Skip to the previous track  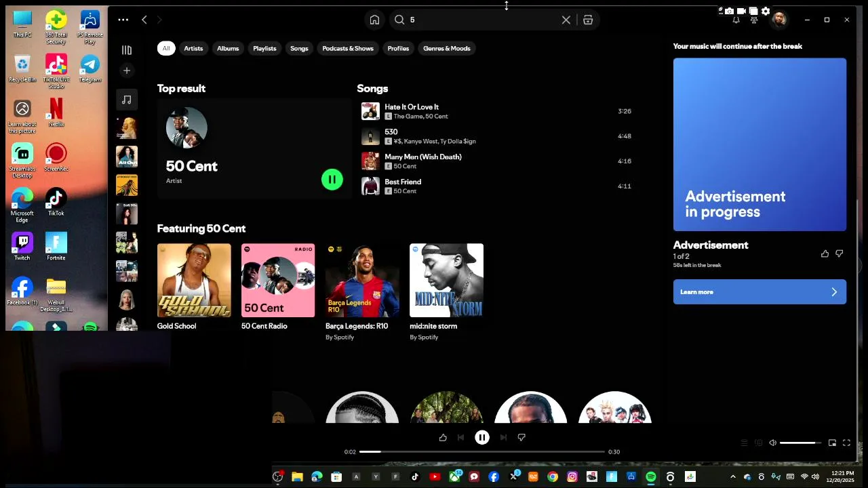tap(461, 438)
